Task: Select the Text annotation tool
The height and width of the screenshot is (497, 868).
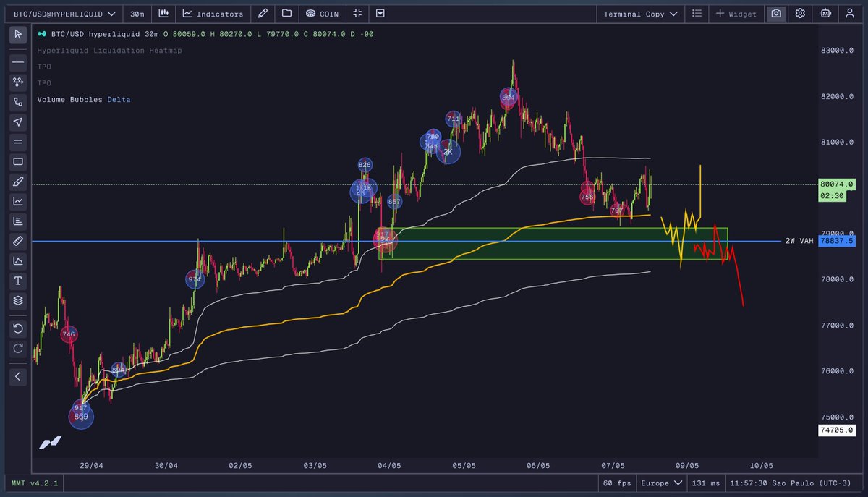Action: click(x=18, y=281)
